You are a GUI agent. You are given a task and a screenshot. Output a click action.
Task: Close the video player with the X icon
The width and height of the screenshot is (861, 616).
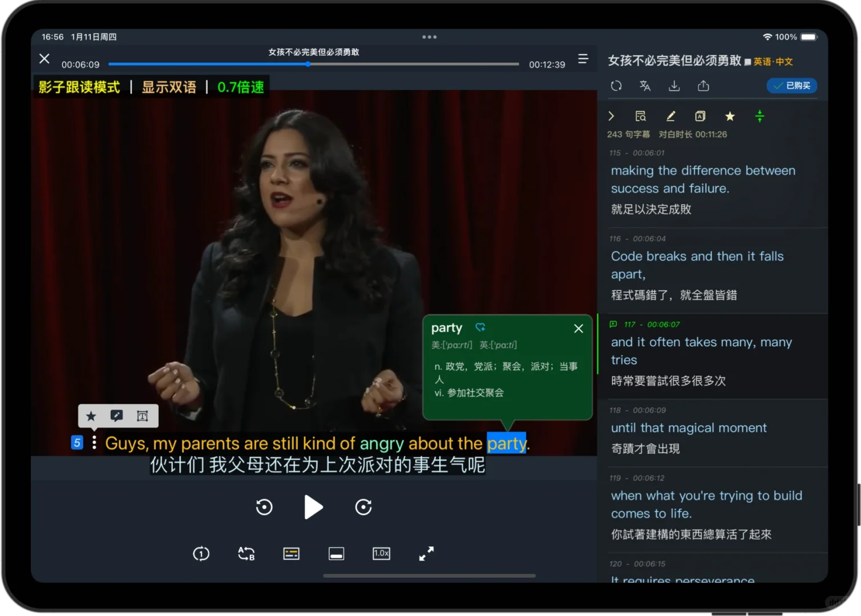pyautogui.click(x=45, y=59)
